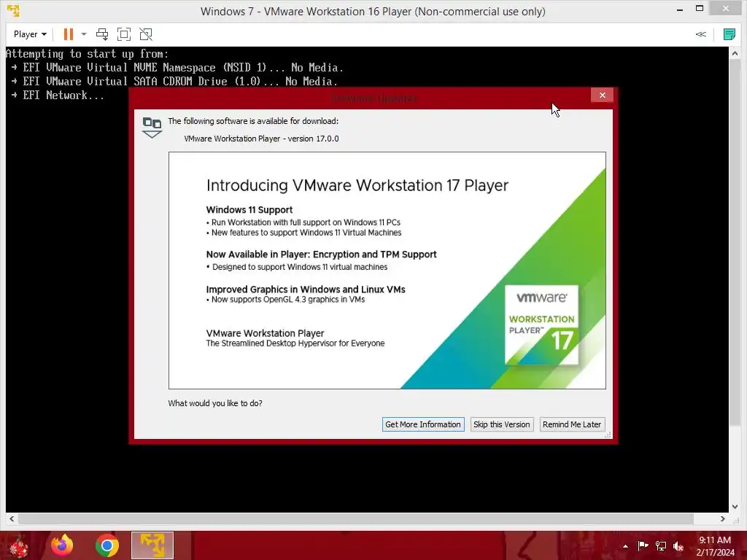747x560 pixels.
Task: Click 'Introducing VMware Workstation 17 Player' heading
Action: (x=357, y=185)
